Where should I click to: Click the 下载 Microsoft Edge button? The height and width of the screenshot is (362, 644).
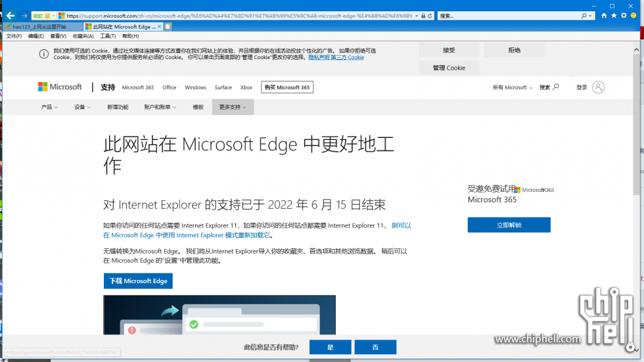(138, 281)
